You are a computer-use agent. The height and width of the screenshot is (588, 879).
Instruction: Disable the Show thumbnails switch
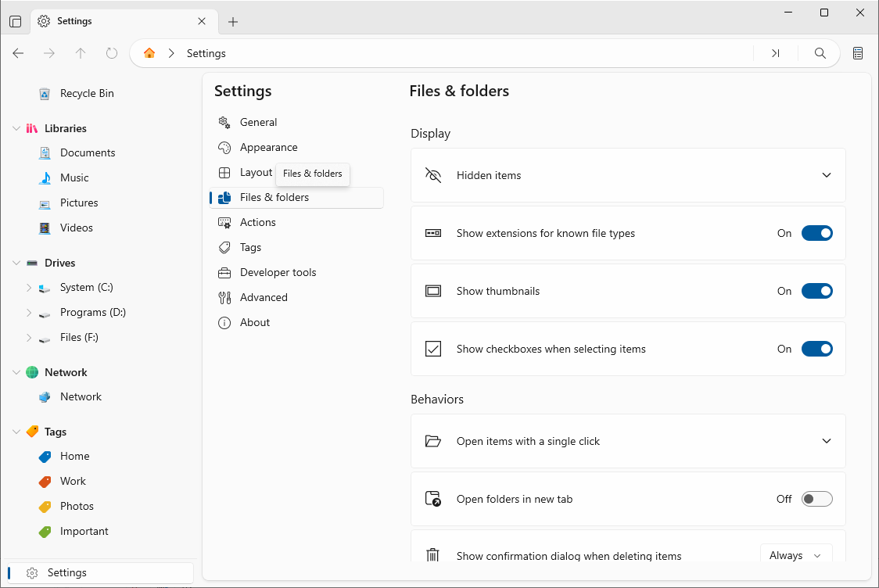pos(816,291)
